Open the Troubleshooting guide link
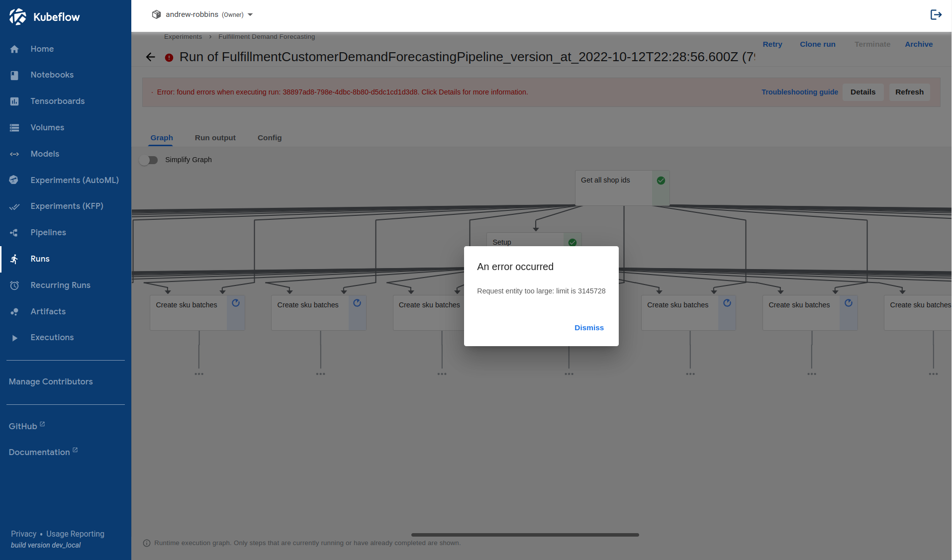 tap(800, 92)
